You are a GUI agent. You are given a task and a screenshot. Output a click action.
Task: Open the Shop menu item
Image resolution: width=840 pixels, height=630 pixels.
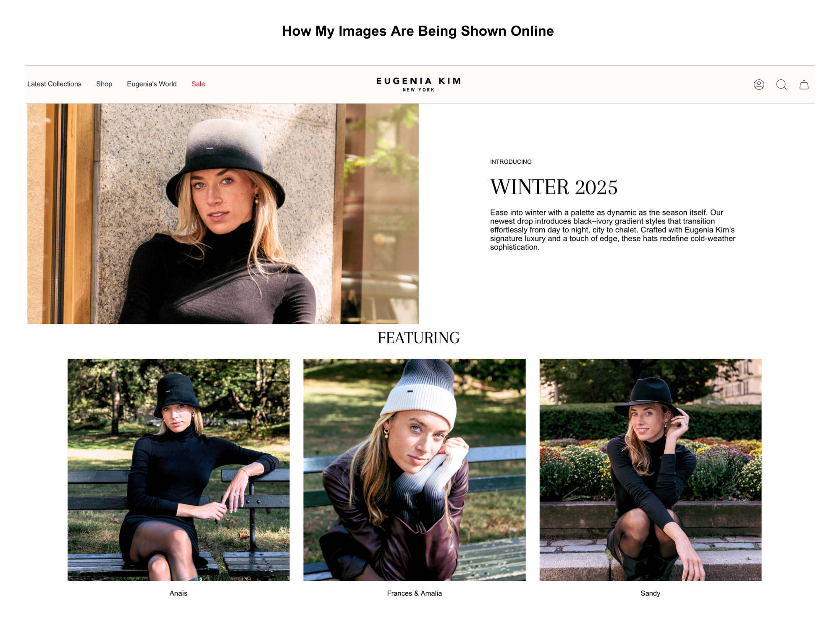104,84
